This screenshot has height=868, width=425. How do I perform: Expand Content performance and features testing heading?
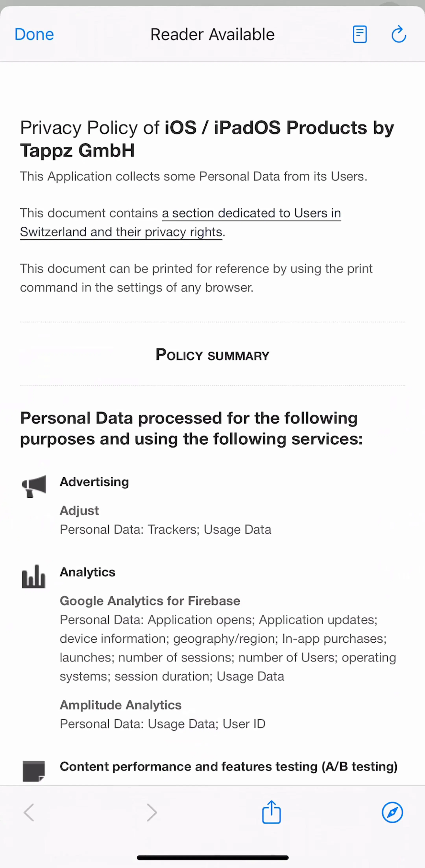pos(228,767)
